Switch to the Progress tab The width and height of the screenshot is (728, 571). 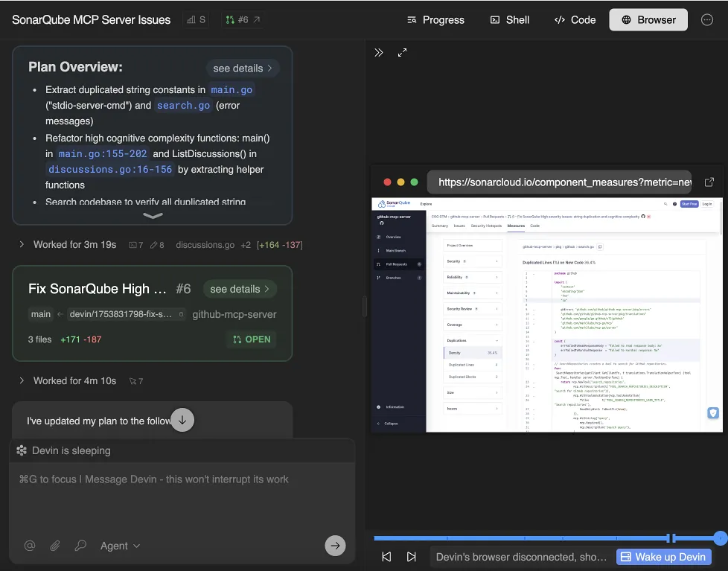coord(435,20)
